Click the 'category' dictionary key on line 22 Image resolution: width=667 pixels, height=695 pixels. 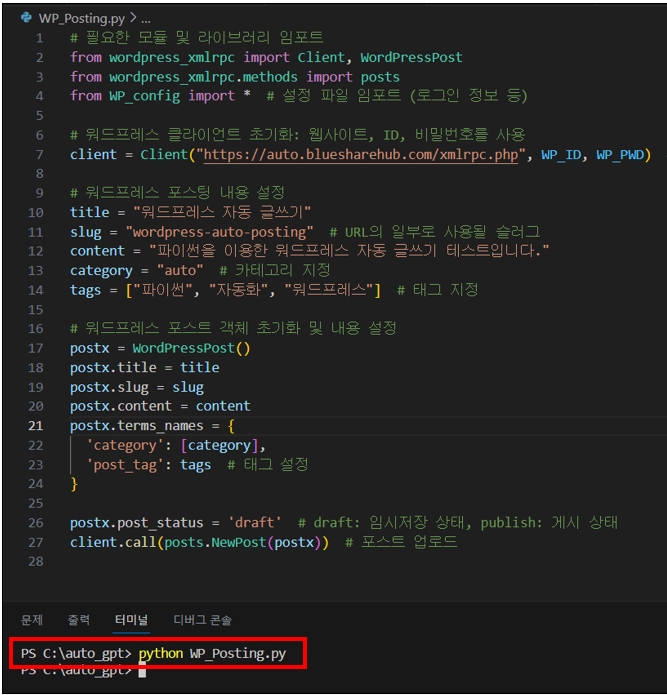click(125, 445)
